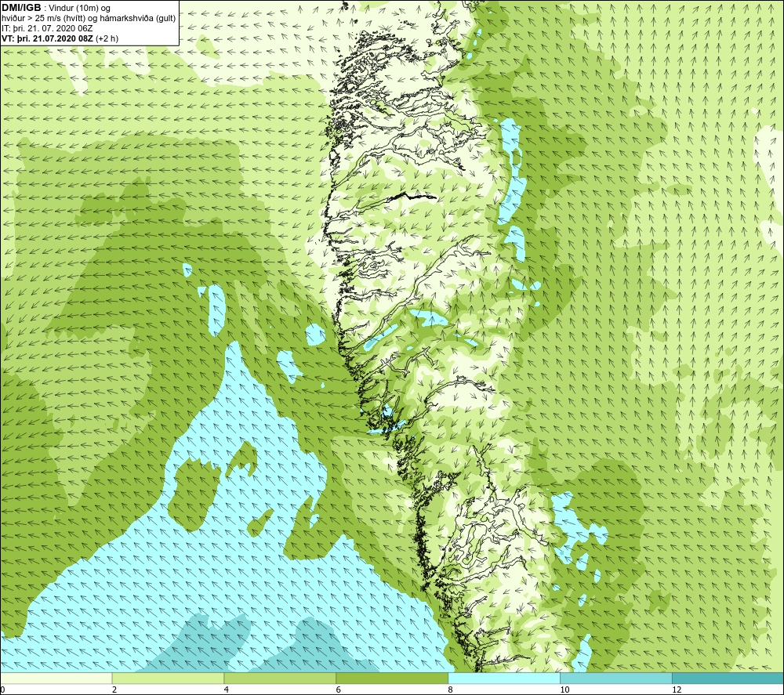Click the 'IT: þri. 21. 07. 2020 06Z' line
The height and width of the screenshot is (695, 784).
click(x=47, y=28)
